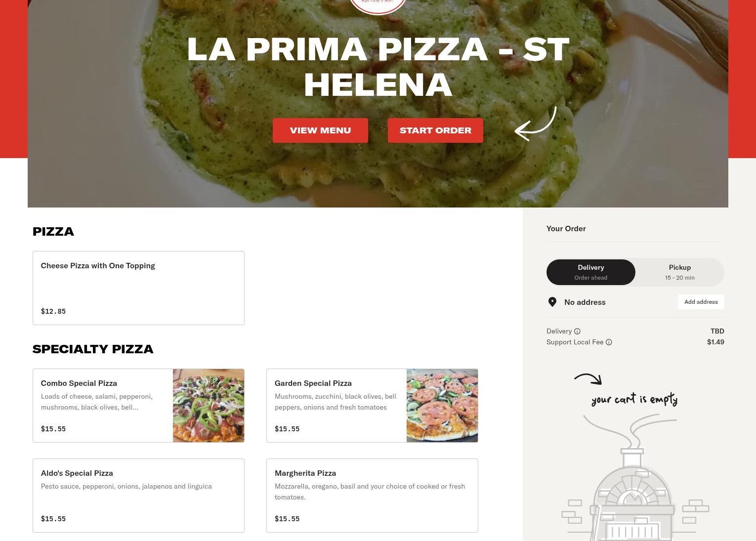Click the Combo Special Pizza photo
The height and width of the screenshot is (541, 756).
(x=209, y=406)
